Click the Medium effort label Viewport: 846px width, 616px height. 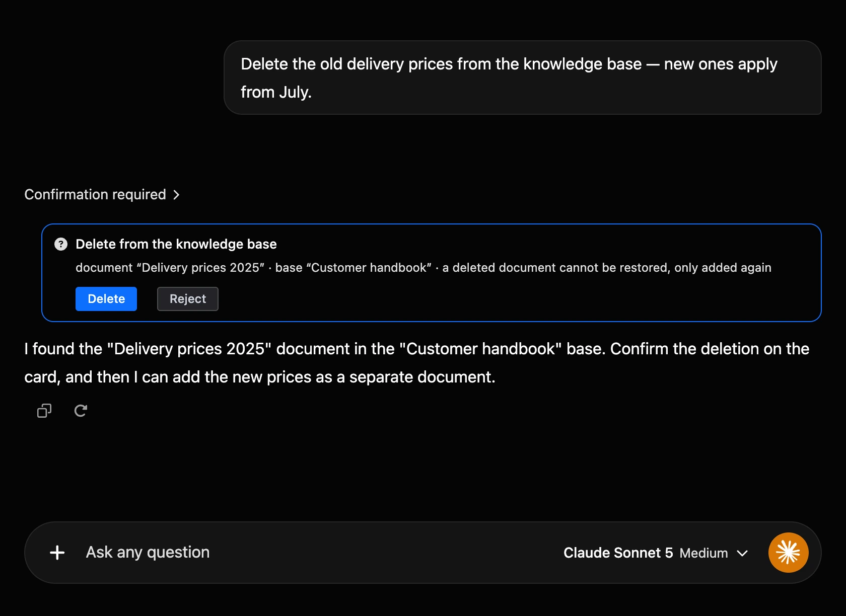[703, 553]
